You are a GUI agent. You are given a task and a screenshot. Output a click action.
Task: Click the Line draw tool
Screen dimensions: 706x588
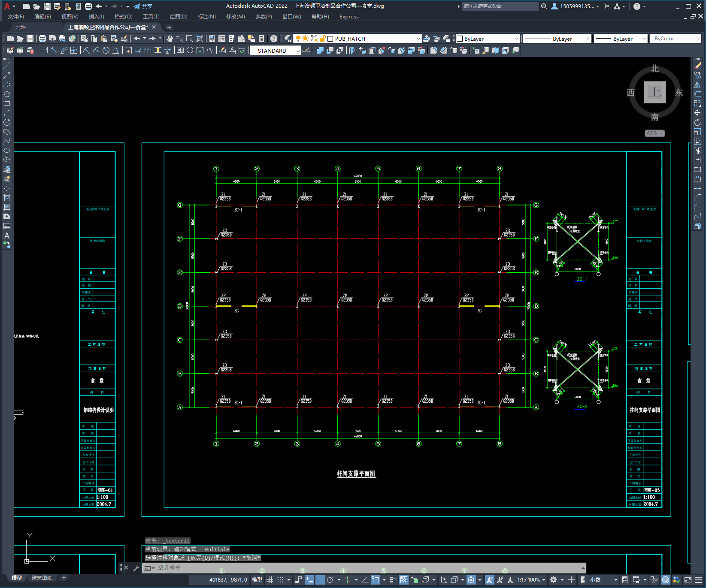click(x=7, y=66)
